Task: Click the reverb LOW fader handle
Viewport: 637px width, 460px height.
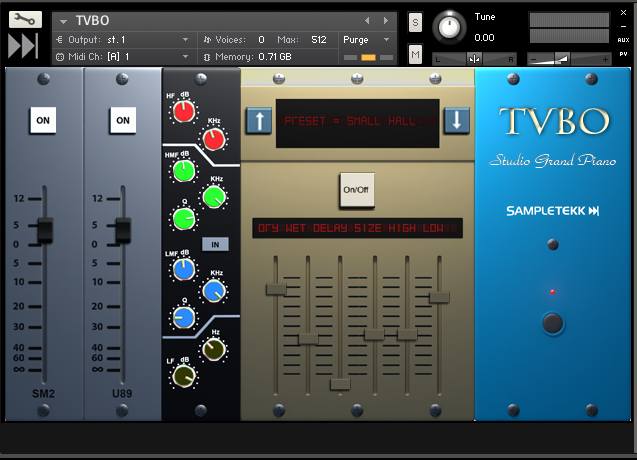Action: click(439, 297)
